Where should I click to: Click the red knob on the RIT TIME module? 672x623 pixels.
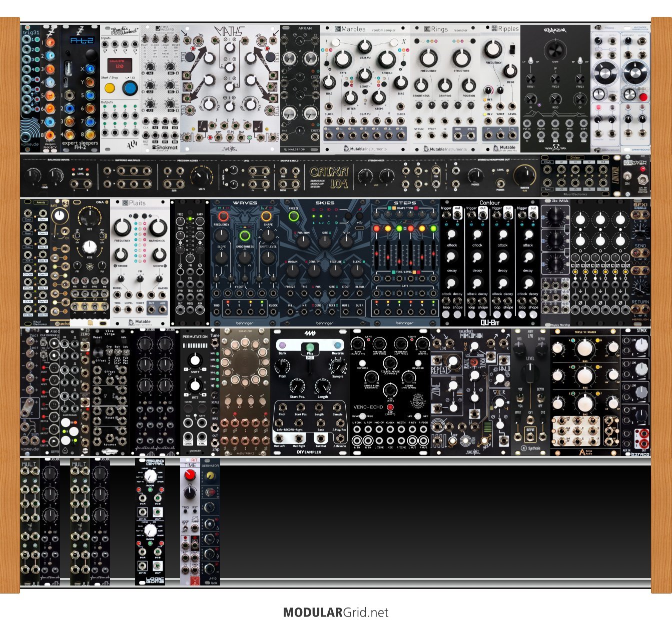[190, 475]
